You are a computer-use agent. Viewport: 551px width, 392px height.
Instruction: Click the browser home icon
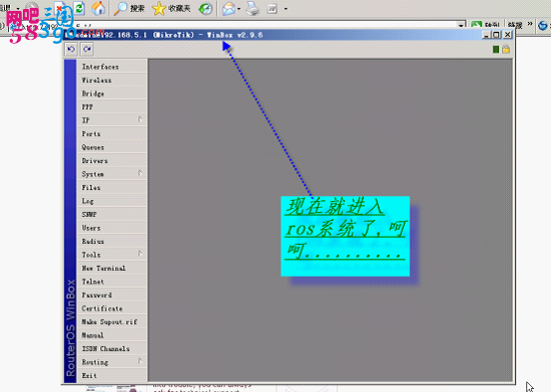98,8
